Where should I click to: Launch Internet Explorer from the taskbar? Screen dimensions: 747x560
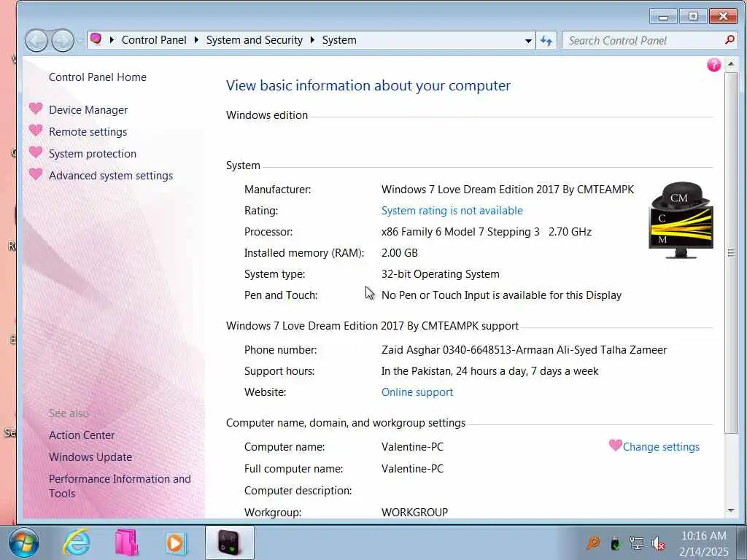click(x=77, y=542)
